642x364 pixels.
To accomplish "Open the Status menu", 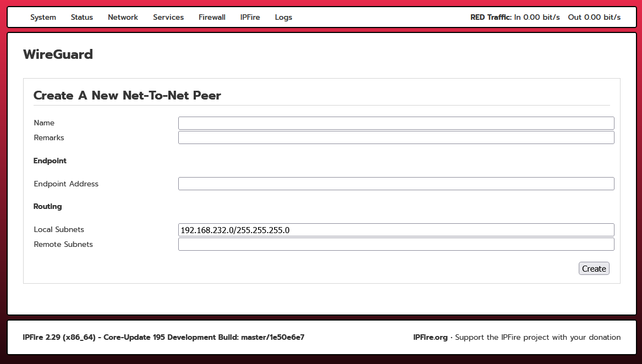I will tap(82, 17).
